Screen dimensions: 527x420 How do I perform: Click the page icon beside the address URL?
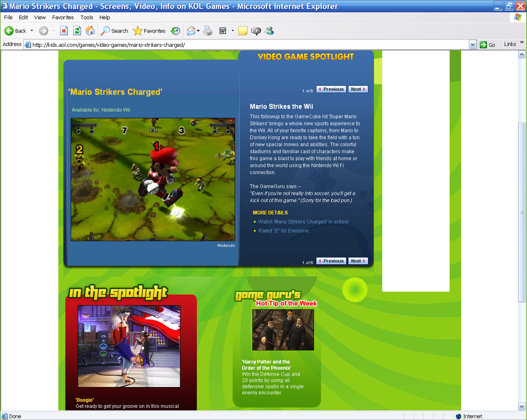click(x=28, y=45)
